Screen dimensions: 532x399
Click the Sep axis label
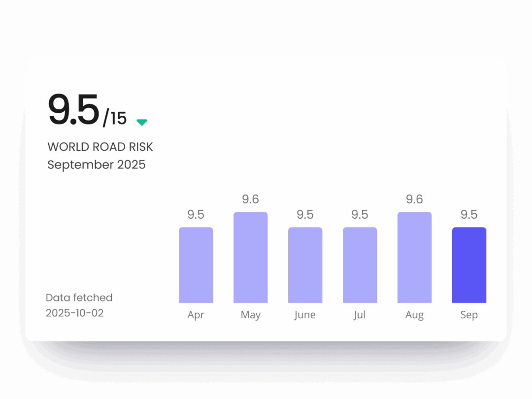point(469,315)
